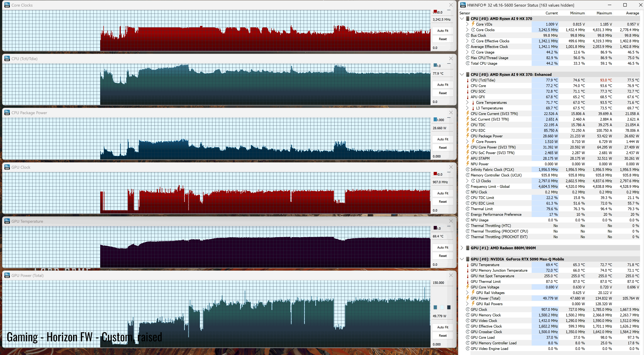Expand the GPU [#1] AMD Radeon 880M/890M section

tap(462, 248)
